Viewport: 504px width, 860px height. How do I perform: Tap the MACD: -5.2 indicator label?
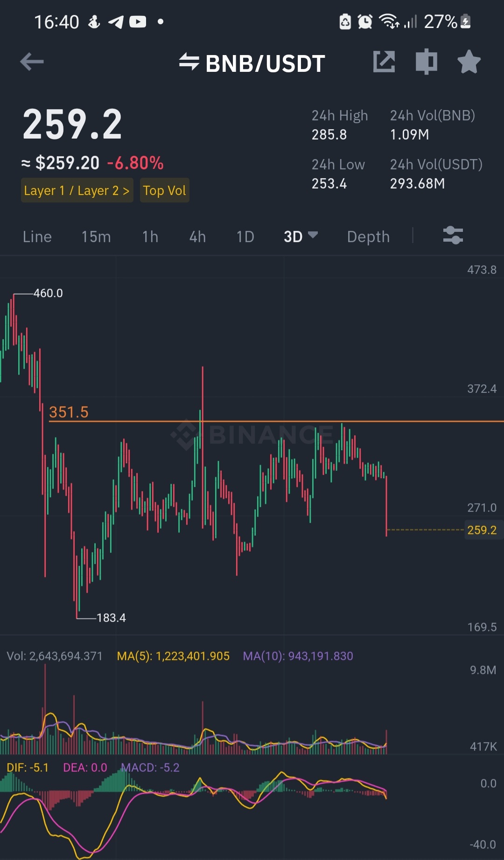pos(150,768)
